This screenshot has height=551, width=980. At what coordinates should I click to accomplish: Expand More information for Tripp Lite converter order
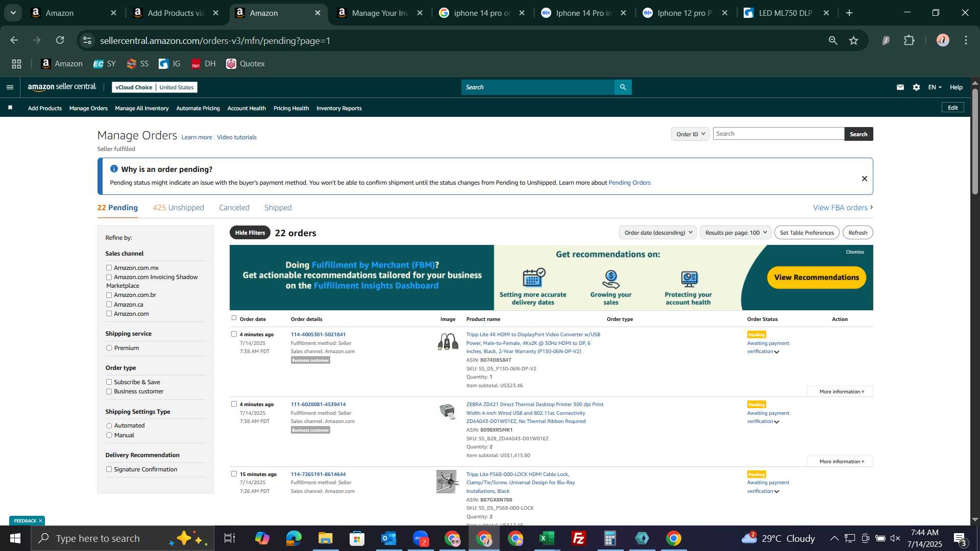click(x=840, y=391)
